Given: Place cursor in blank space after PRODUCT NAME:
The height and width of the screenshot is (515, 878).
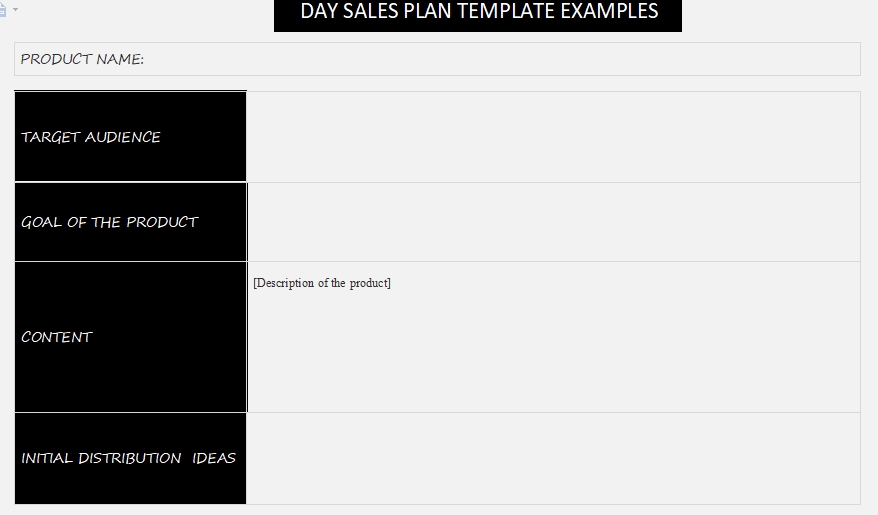Looking at the screenshot, I should click(500, 59).
